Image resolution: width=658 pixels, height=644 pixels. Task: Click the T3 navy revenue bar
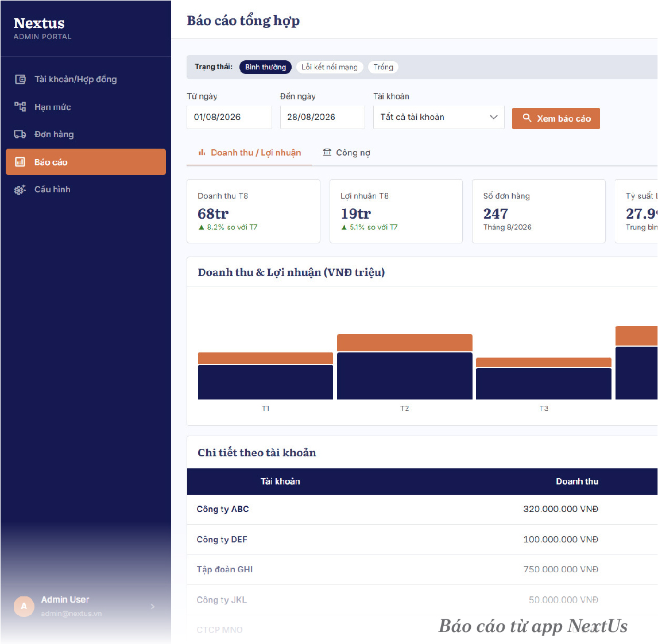coord(544,383)
